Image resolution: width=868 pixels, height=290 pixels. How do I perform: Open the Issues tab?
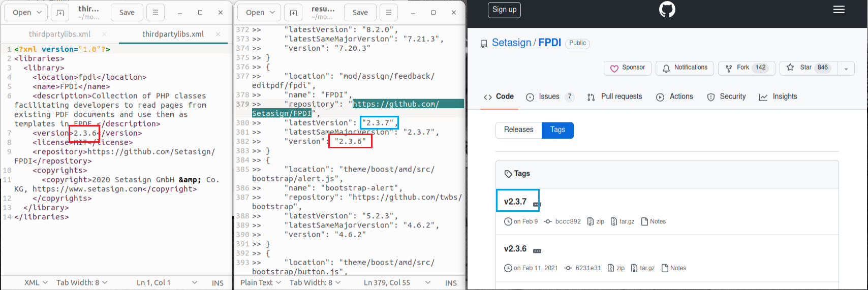(x=550, y=96)
